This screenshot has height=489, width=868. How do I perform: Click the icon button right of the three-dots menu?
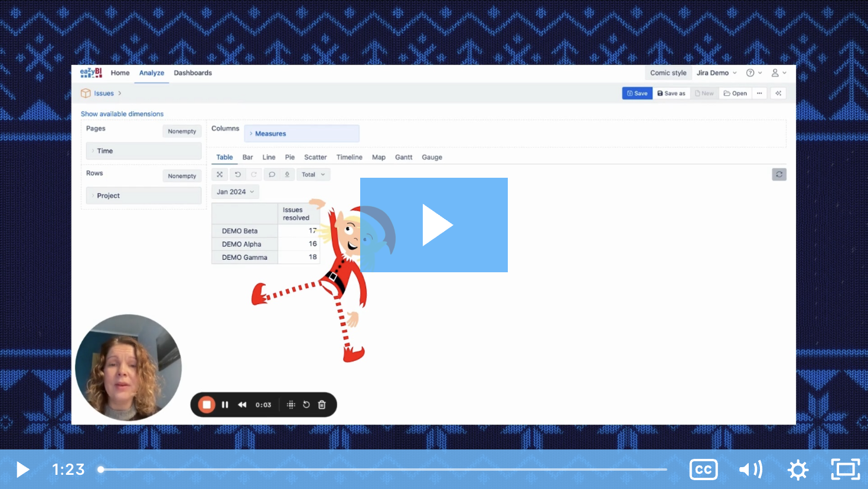(778, 93)
